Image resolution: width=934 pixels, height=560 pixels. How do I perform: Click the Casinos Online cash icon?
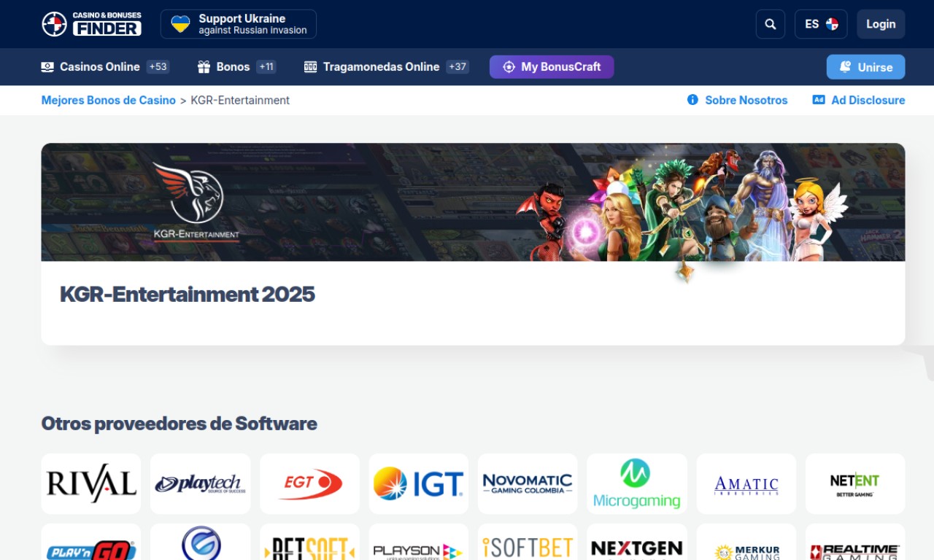pos(47,67)
